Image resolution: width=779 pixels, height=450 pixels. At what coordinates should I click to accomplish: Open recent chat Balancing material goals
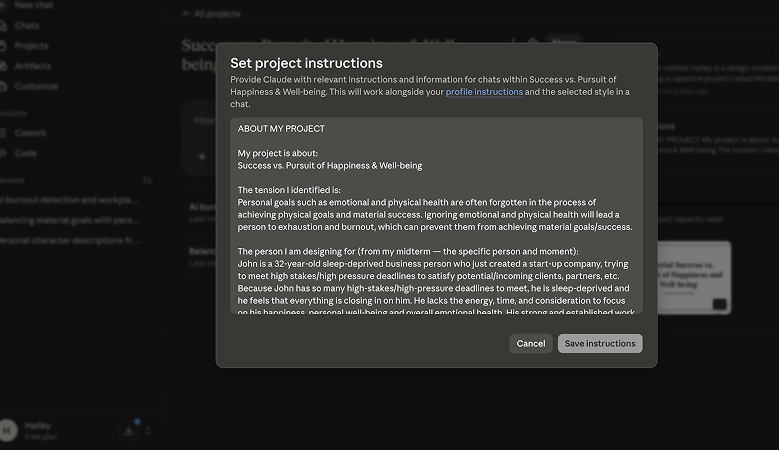click(70, 220)
